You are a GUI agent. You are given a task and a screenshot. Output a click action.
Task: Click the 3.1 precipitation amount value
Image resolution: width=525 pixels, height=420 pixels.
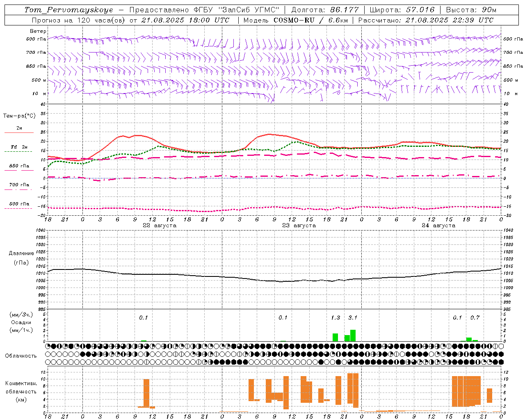(x=353, y=317)
